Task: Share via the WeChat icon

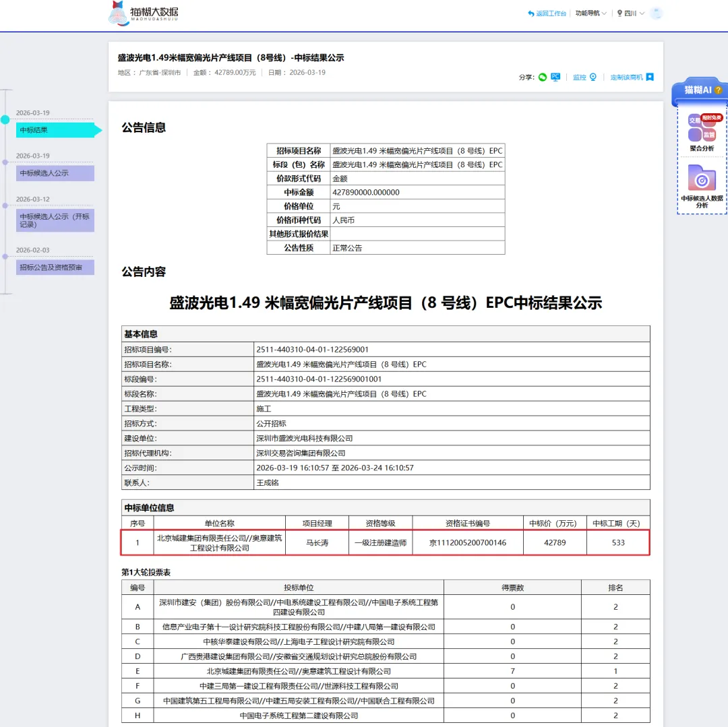Action: (x=542, y=77)
